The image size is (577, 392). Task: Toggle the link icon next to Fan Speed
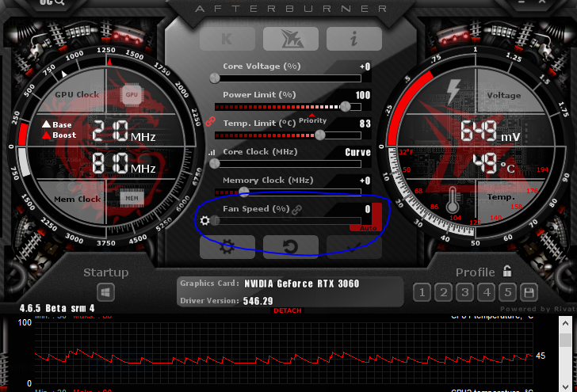click(296, 210)
